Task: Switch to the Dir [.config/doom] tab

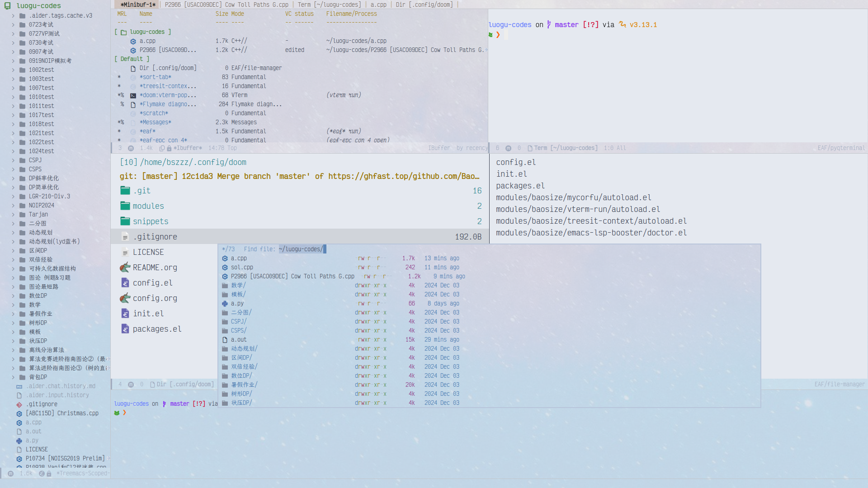Action: click(x=424, y=5)
